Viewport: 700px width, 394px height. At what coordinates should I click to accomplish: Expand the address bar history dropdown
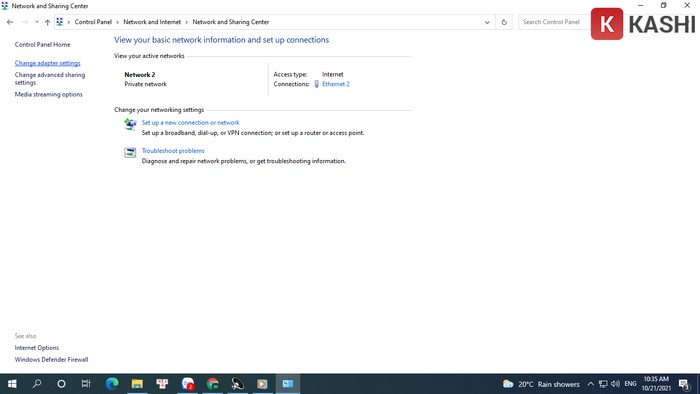[487, 22]
